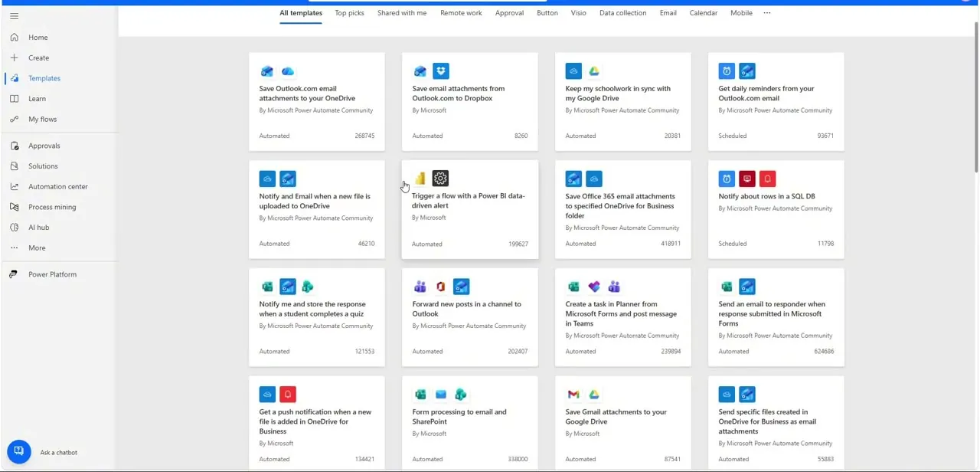The image size is (980, 472).
Task: Open Notify me and store the response template
Action: 317,317
